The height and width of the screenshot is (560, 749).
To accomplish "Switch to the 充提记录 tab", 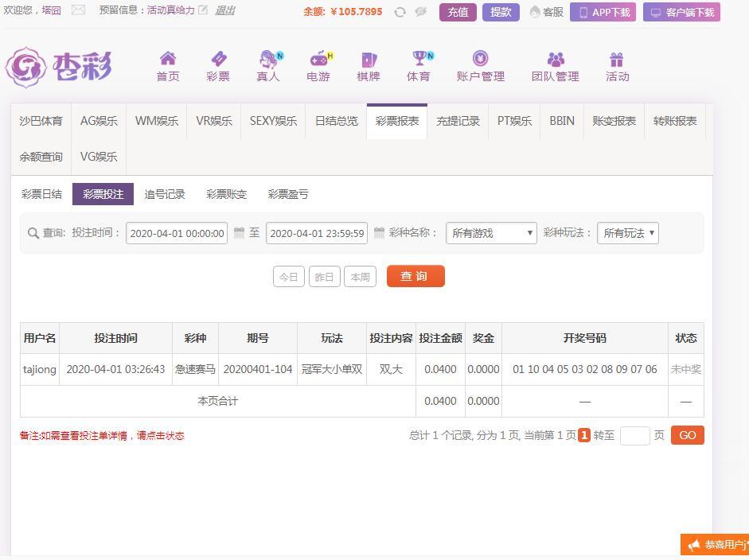I will point(458,121).
